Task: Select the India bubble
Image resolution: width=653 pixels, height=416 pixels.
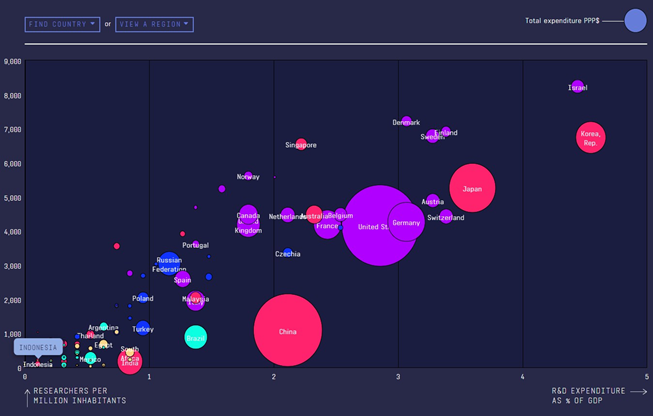Action: 130,362
